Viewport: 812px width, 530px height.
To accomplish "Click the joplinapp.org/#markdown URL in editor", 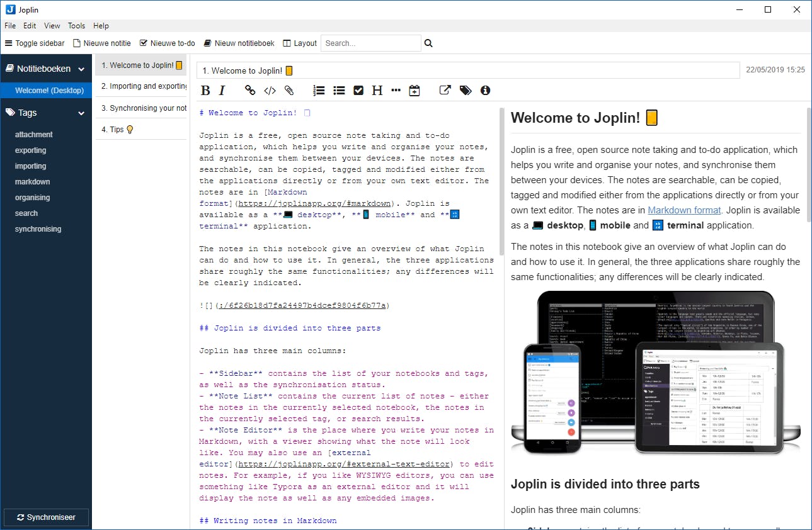I will (315, 203).
